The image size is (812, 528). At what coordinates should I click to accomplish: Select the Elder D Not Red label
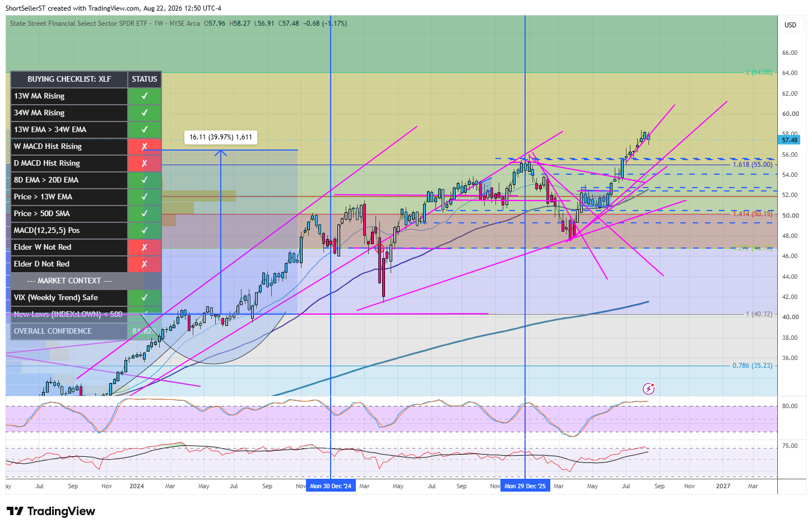click(41, 264)
